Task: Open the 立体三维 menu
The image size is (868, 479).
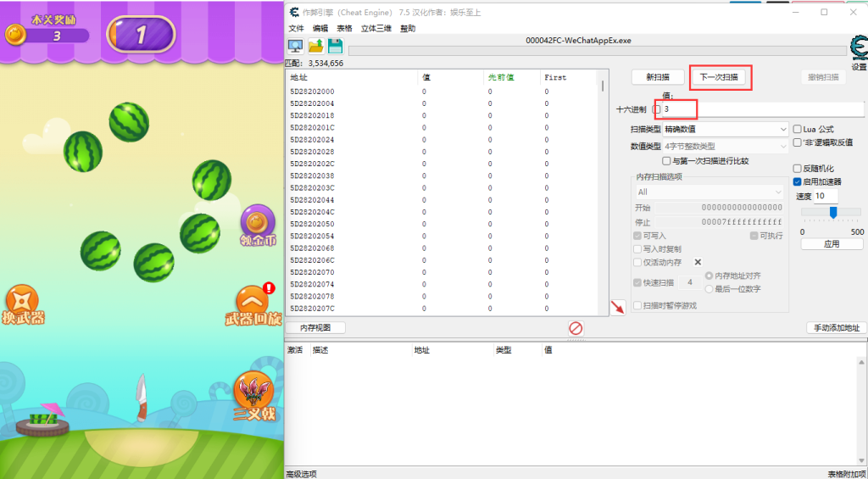Action: 376,28
